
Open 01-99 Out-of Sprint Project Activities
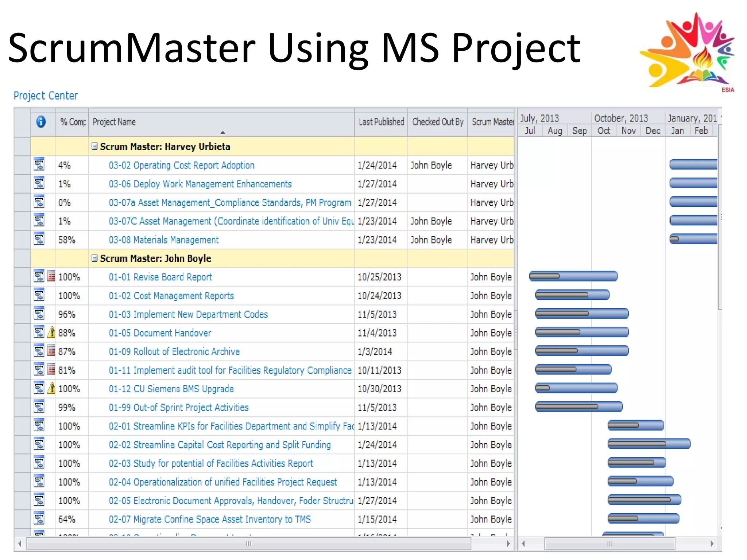pos(179,407)
